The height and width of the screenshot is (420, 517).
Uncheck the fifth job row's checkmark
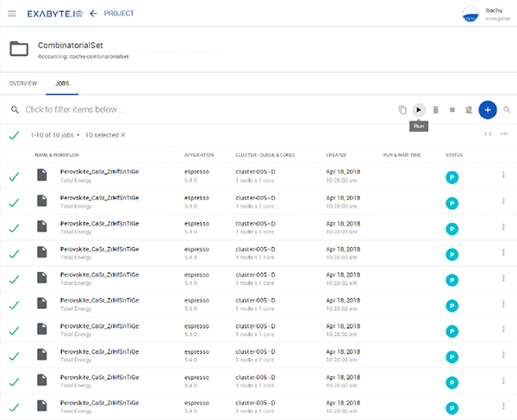tap(14, 280)
